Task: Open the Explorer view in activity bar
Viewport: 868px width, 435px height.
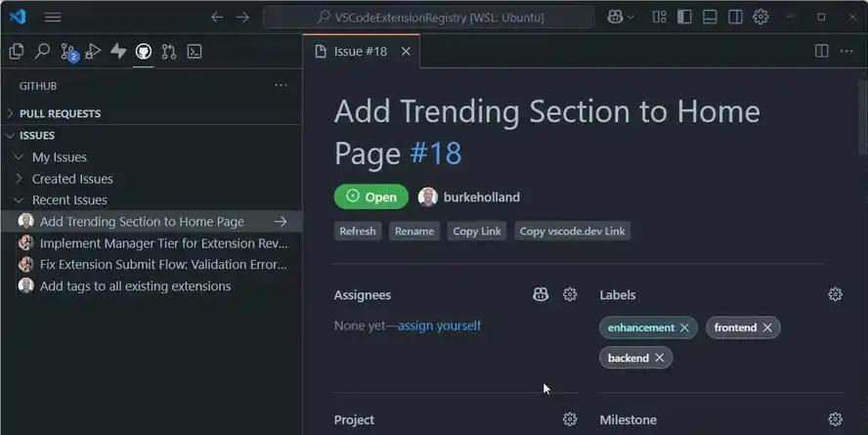Action: point(17,52)
